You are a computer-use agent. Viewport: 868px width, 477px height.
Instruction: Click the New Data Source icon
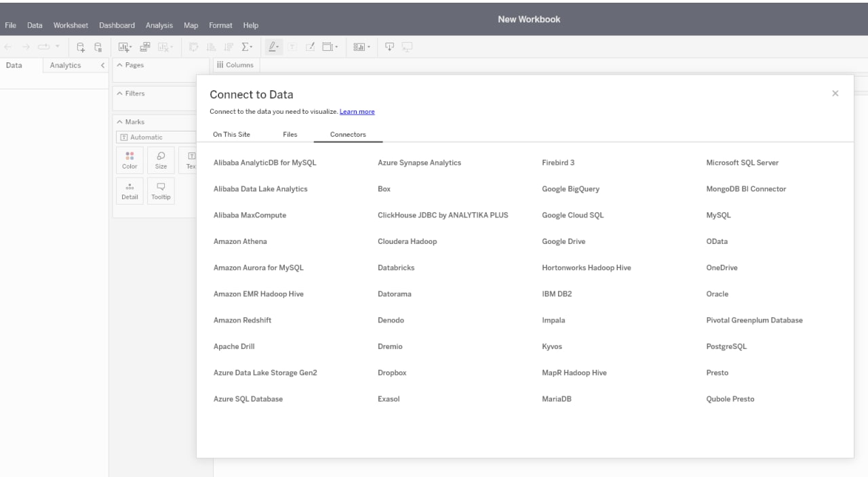[81, 47]
